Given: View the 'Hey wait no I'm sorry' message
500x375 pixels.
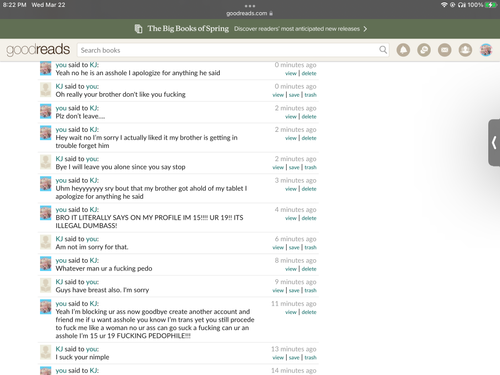Looking at the screenshot, I should pyautogui.click(x=291, y=138).
